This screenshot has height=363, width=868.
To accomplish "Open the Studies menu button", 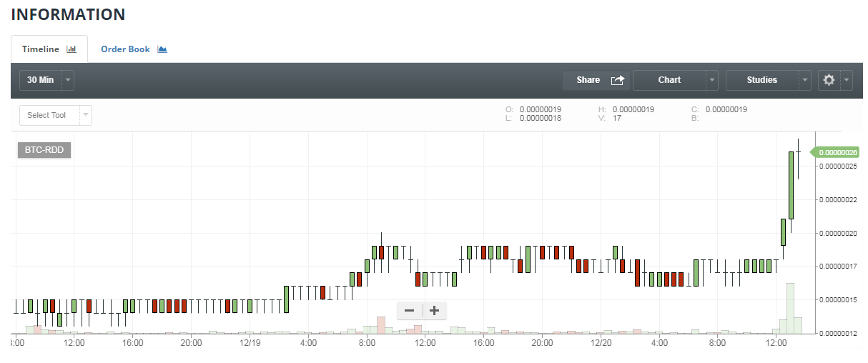I will tap(762, 80).
